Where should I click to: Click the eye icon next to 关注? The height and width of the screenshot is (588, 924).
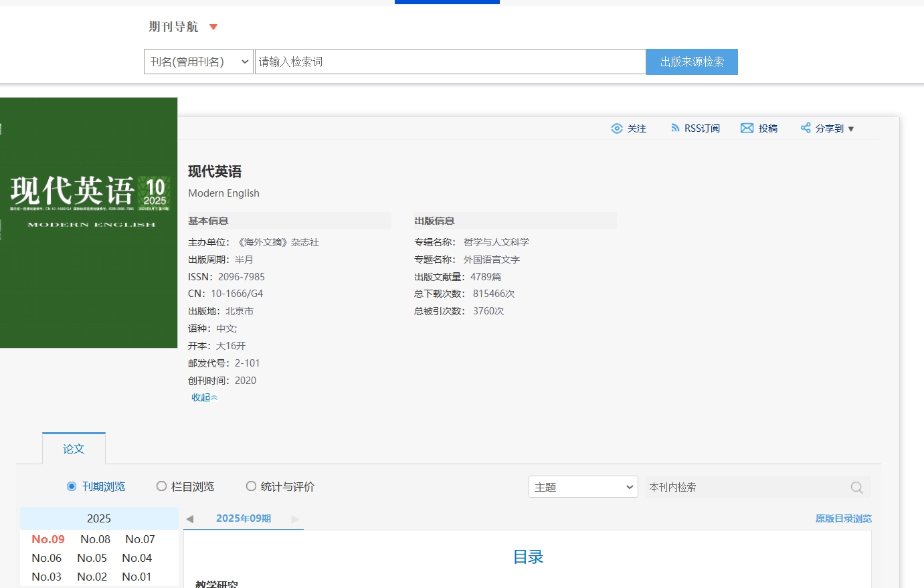[x=617, y=128]
